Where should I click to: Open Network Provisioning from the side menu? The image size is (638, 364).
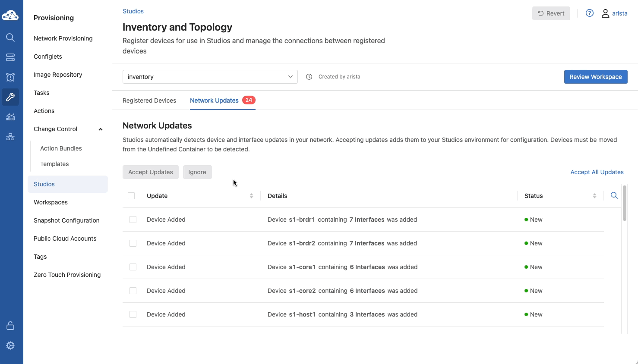point(63,38)
